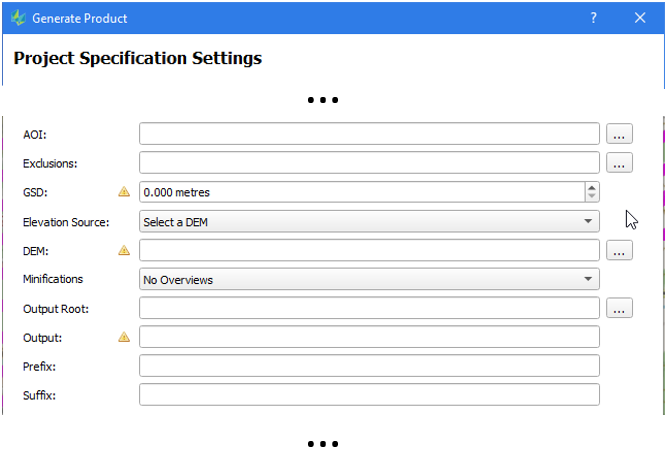Click the GSD warning icon
This screenshot has width=667, height=472.
(x=124, y=192)
